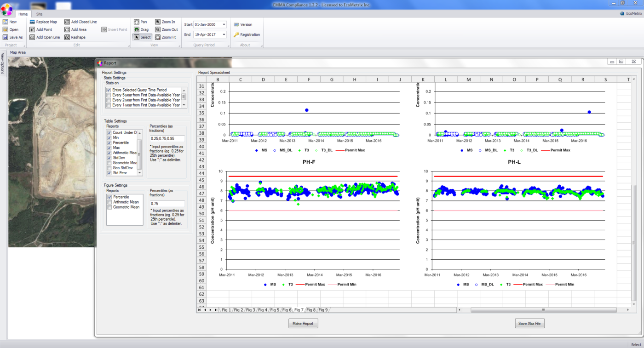
Task: Expand the Query Period group launcher
Action: (228, 45)
